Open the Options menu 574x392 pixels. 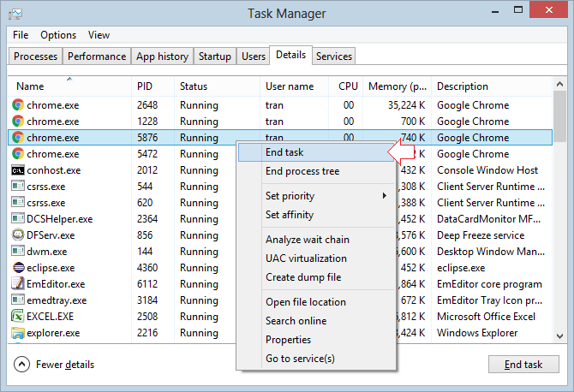tap(58, 35)
